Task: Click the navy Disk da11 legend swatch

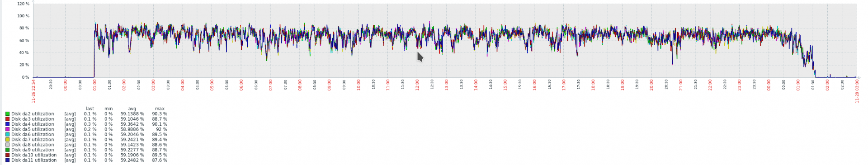Action: click(7, 160)
